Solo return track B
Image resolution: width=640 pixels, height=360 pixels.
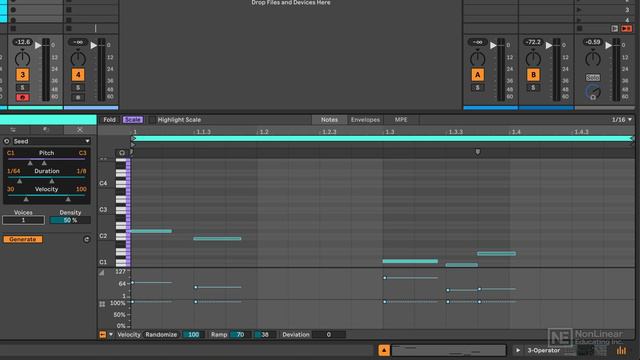pos(533,87)
